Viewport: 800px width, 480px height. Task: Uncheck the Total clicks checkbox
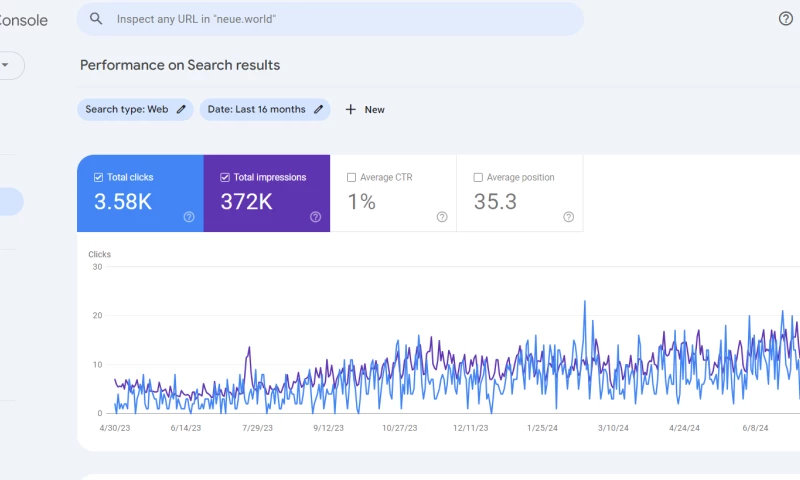pos(98,178)
